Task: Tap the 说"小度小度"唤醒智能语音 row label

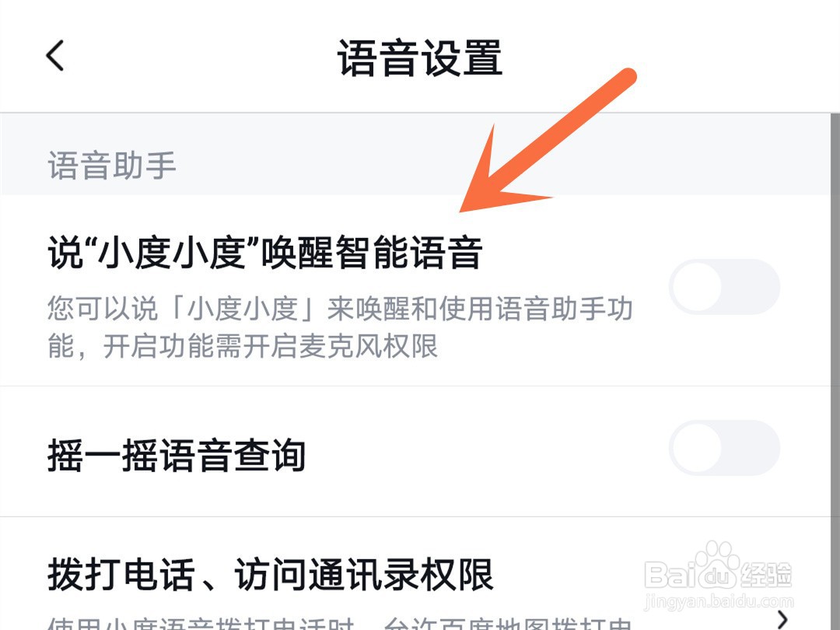Action: 265,253
